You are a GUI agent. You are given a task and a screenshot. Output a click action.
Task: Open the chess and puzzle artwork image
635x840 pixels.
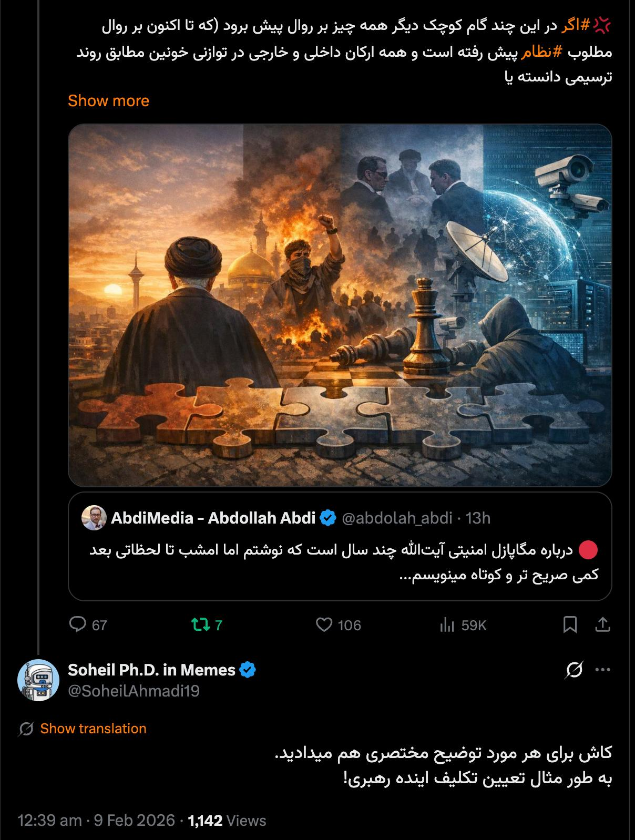point(340,305)
